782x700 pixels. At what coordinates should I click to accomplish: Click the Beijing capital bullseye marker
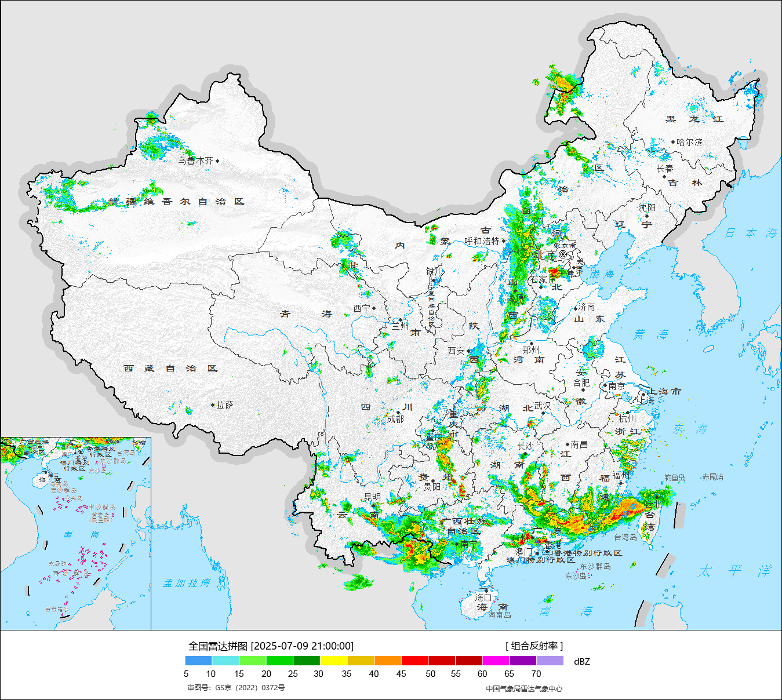(x=562, y=254)
